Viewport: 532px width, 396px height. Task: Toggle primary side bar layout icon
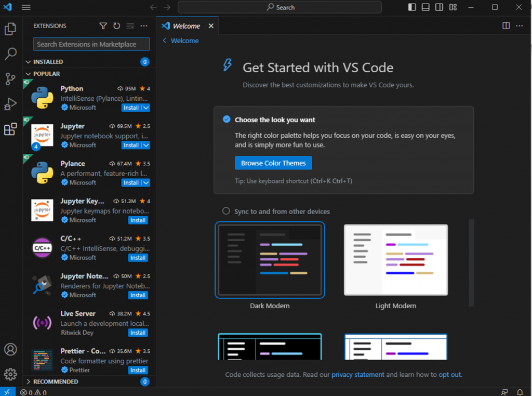coord(412,7)
